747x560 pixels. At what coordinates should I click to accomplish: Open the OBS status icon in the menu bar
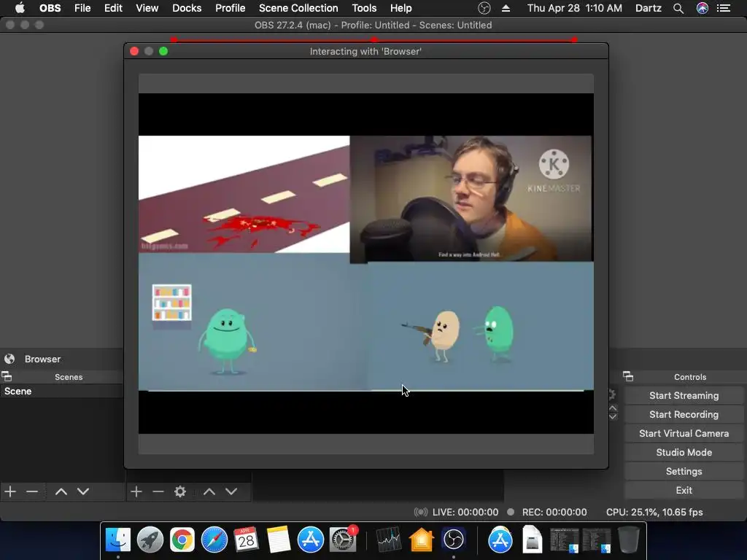click(x=484, y=8)
